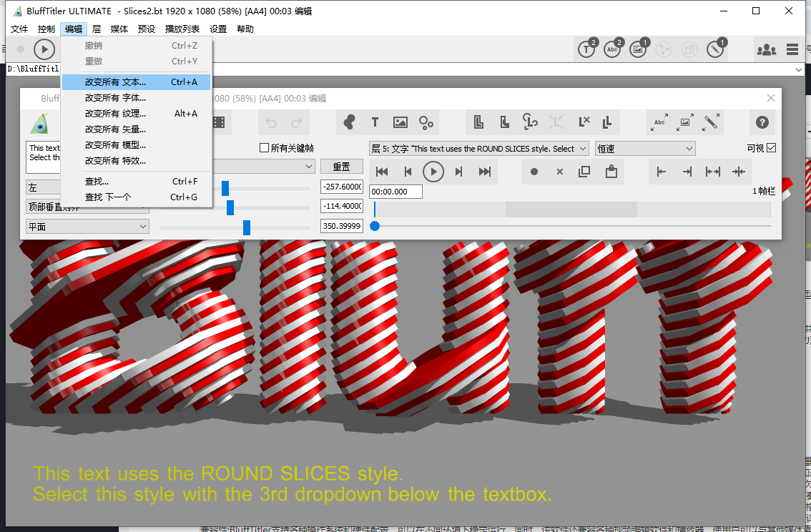Open the property dropdown beside 重置
Image resolution: width=811 pixels, height=532 pixels.
(263, 167)
